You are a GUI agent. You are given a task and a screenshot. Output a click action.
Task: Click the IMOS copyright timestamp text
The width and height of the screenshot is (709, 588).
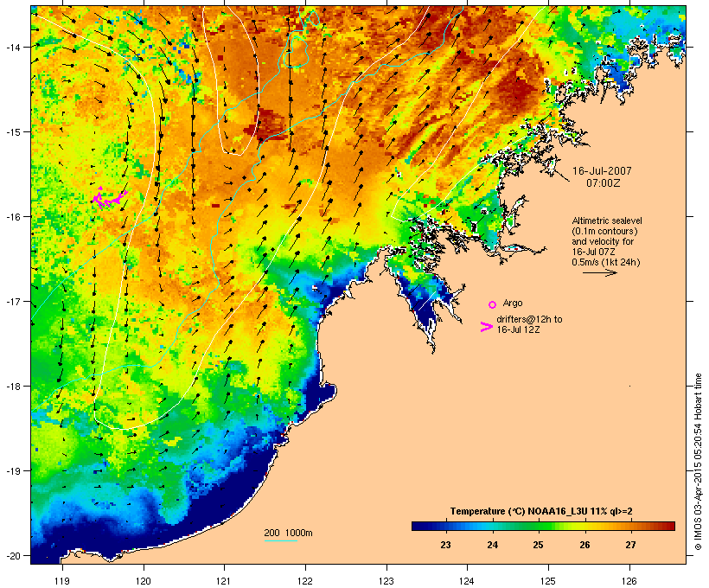698,462
